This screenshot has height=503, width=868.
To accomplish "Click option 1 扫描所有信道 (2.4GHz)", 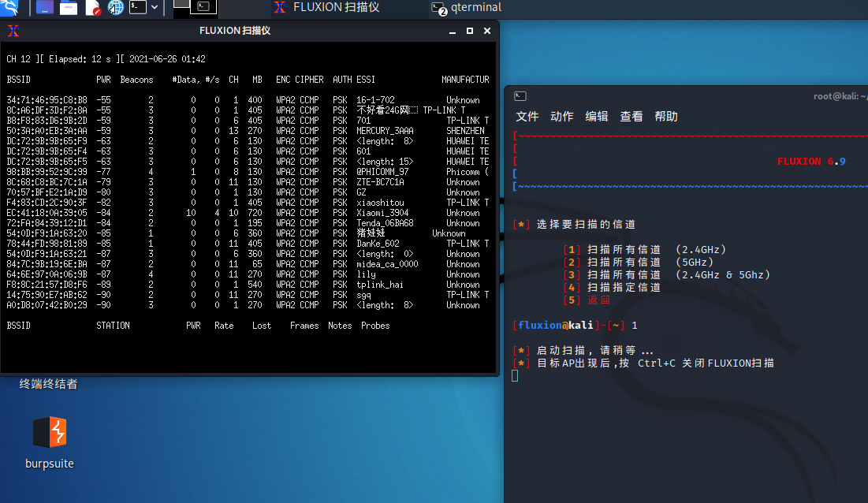I will (x=645, y=250).
